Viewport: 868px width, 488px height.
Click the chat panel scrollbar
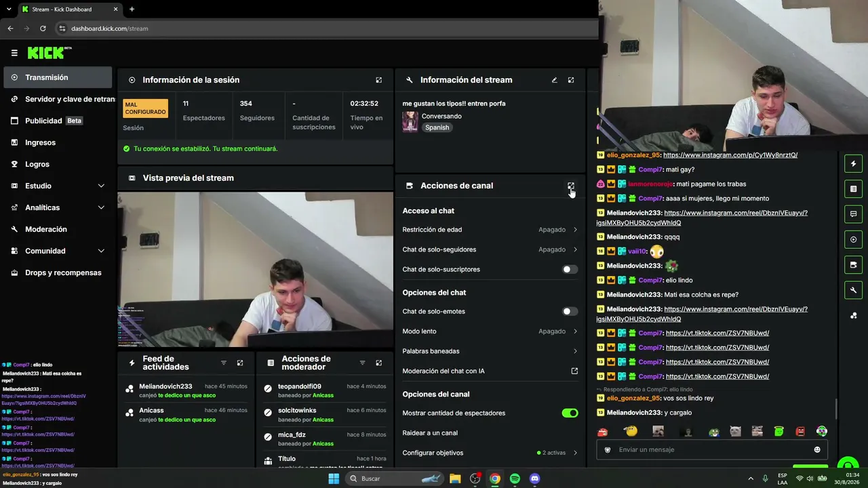[x=837, y=409]
